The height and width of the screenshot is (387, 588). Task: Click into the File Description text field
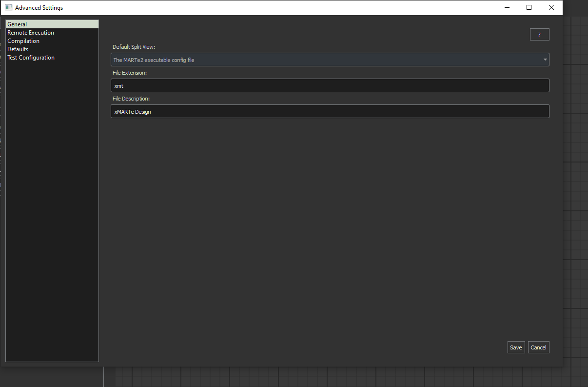click(x=330, y=111)
